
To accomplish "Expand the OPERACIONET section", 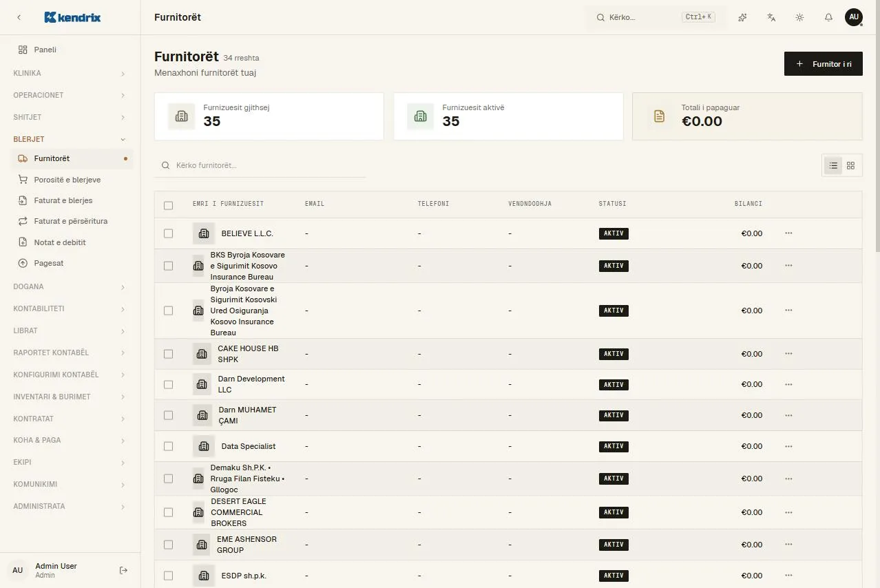I will point(70,95).
